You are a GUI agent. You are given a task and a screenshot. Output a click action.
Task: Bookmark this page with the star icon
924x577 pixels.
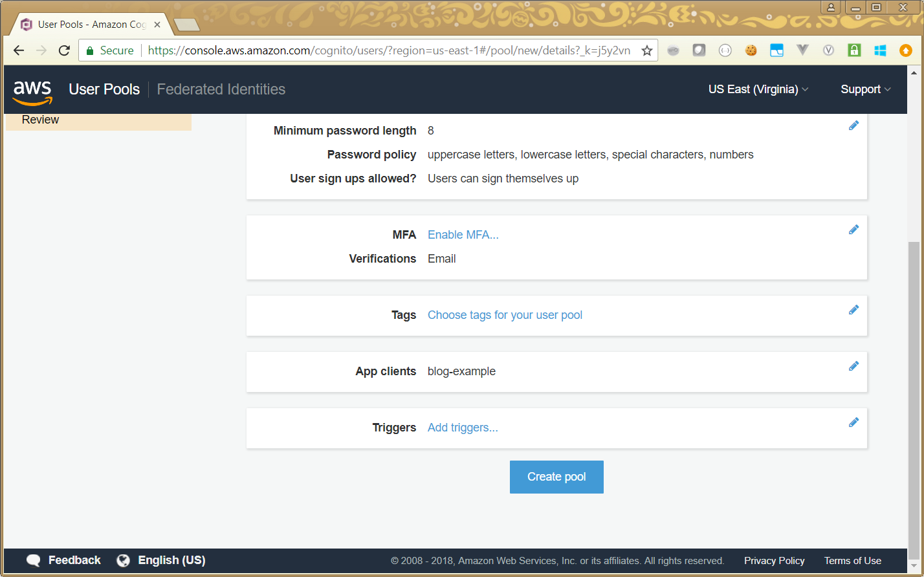click(646, 50)
